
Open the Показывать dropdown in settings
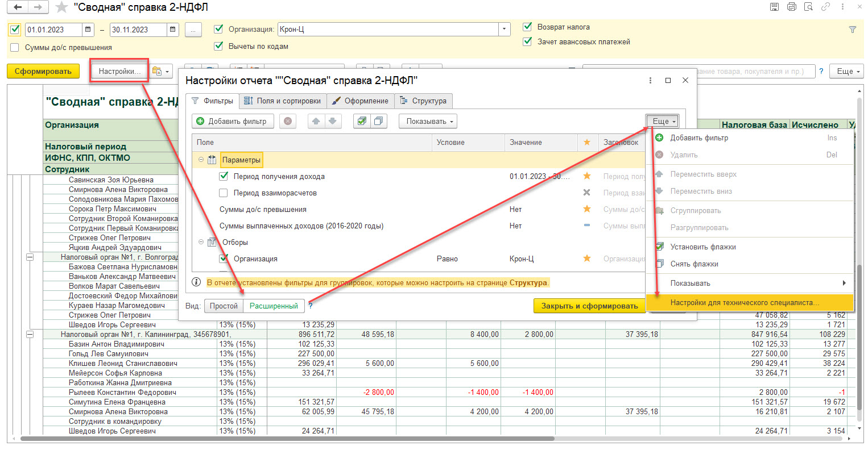[x=429, y=121]
